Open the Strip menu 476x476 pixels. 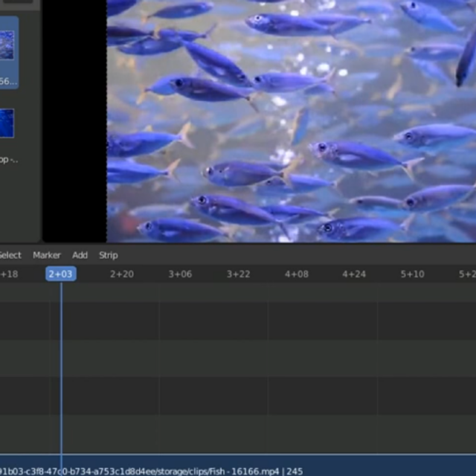tap(109, 255)
